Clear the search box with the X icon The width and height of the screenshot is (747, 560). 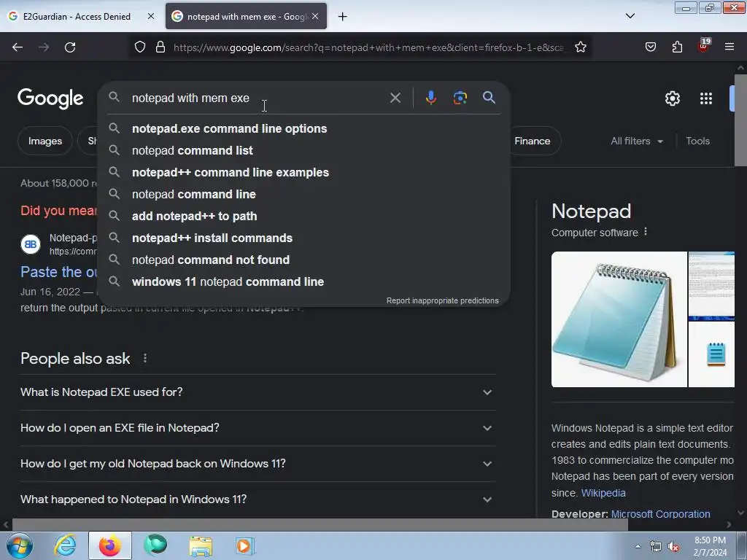click(395, 98)
